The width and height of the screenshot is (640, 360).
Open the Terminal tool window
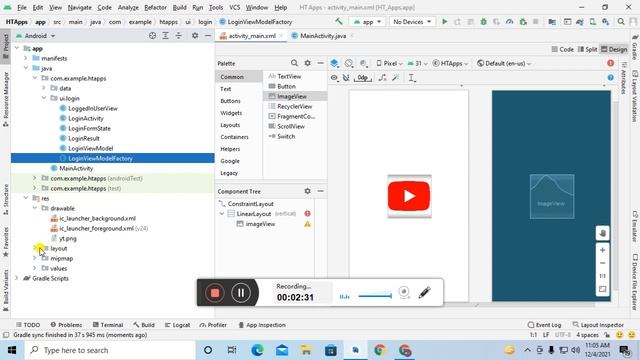pos(108,325)
